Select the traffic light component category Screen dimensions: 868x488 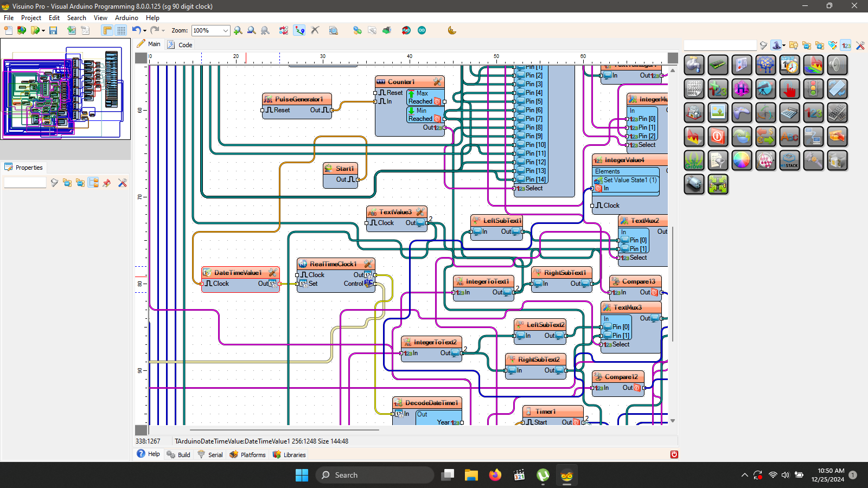[813, 89]
